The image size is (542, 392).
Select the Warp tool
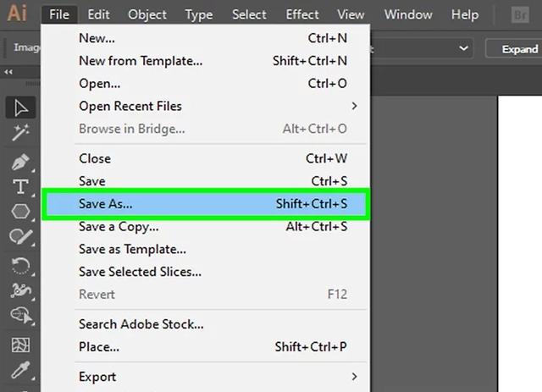point(20,290)
